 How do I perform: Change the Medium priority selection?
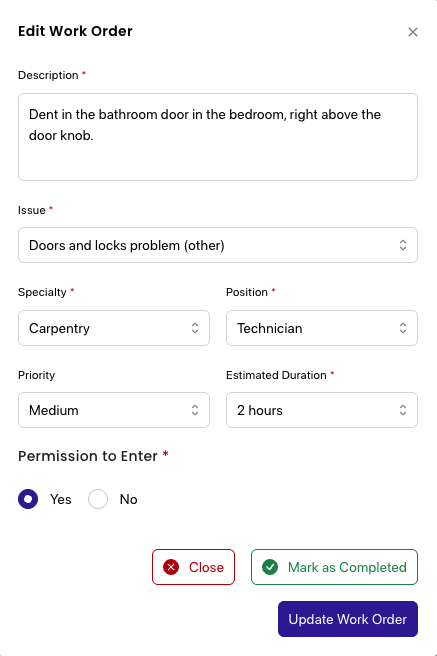pos(114,410)
